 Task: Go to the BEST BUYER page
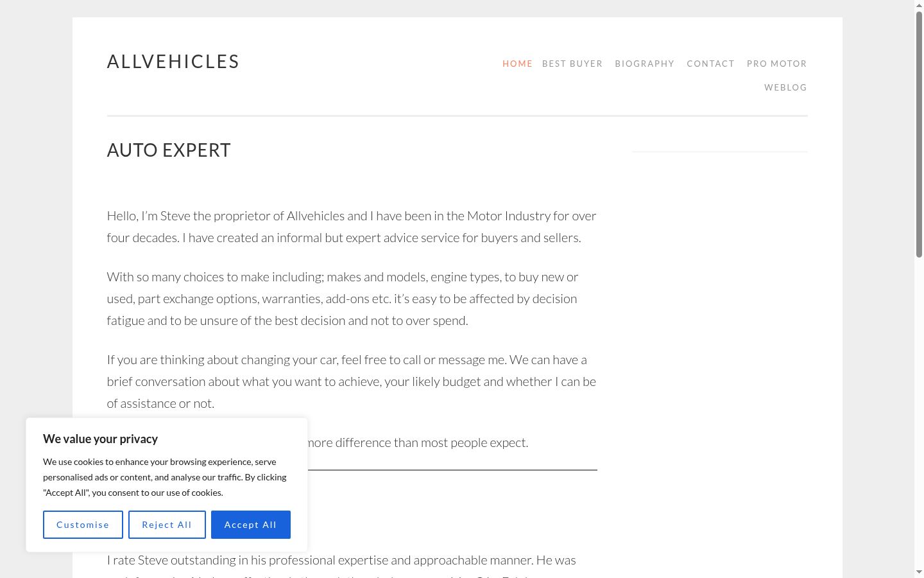click(x=572, y=64)
